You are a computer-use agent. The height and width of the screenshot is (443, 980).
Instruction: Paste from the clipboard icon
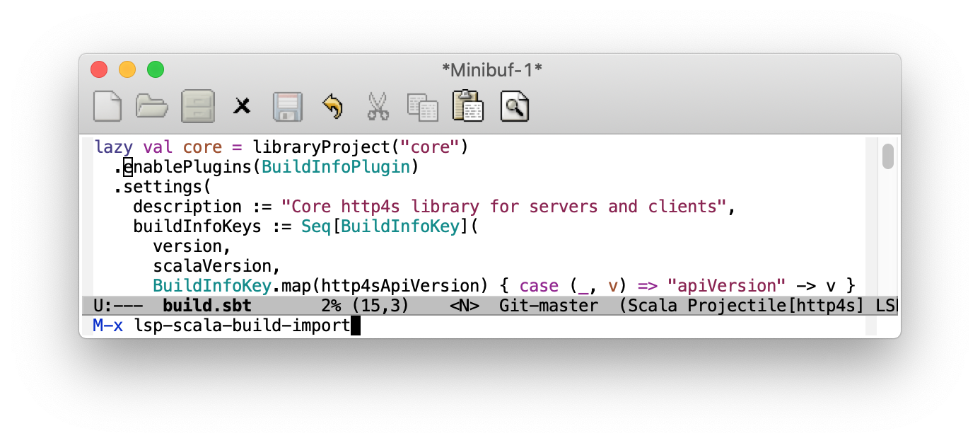click(467, 105)
